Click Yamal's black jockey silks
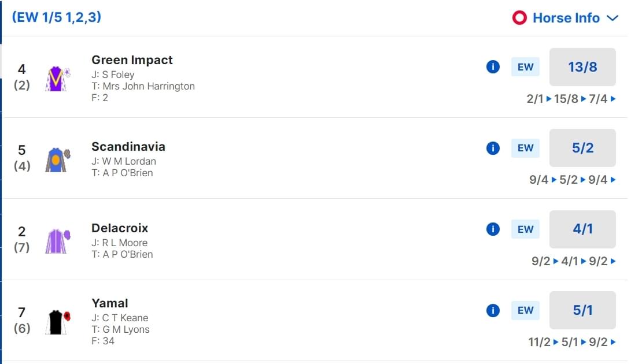631x364 pixels. click(x=57, y=322)
